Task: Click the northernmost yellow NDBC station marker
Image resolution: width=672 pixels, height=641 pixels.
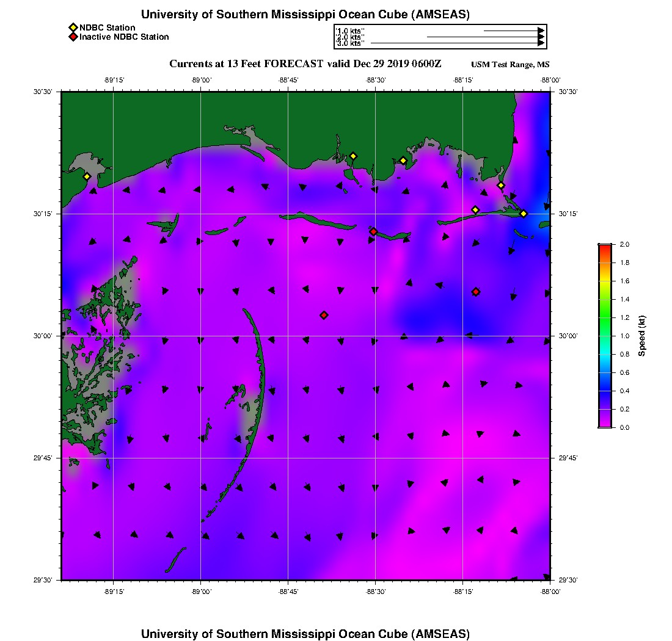Action: [352, 156]
